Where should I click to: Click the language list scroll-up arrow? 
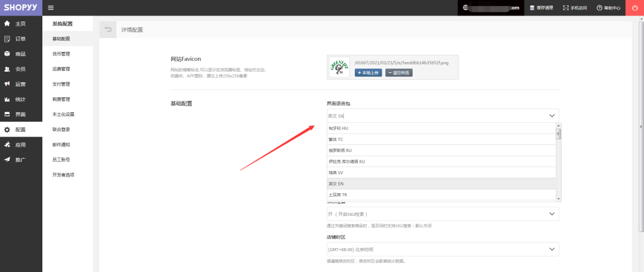click(558, 126)
